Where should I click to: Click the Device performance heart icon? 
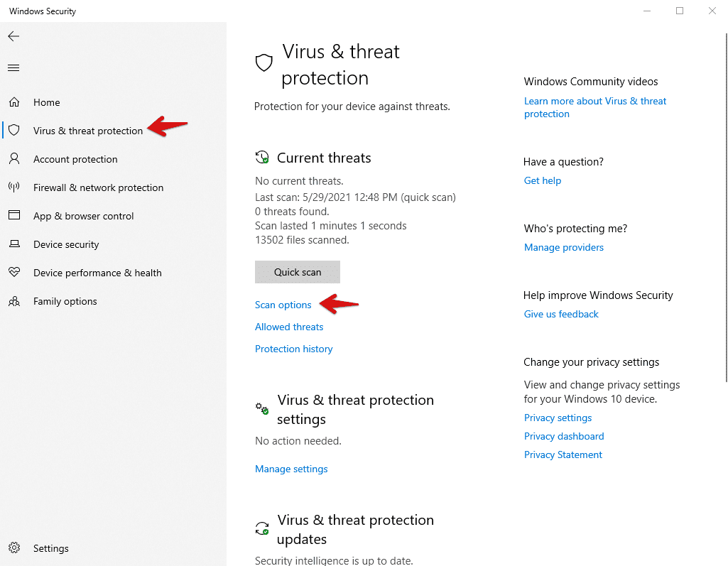[14, 272]
